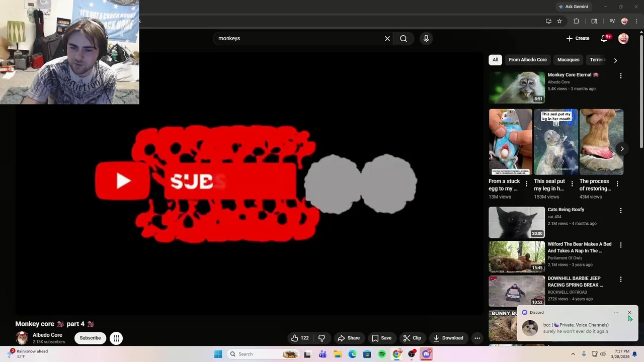
Task: Like the Monkey core video
Action: tap(300, 338)
